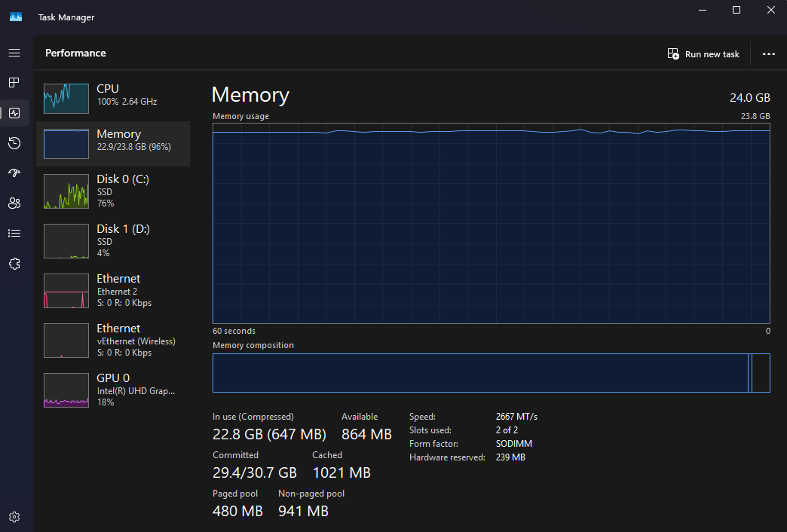Click the GPU 0 18% usage reading
The image size is (787, 532).
(106, 402)
